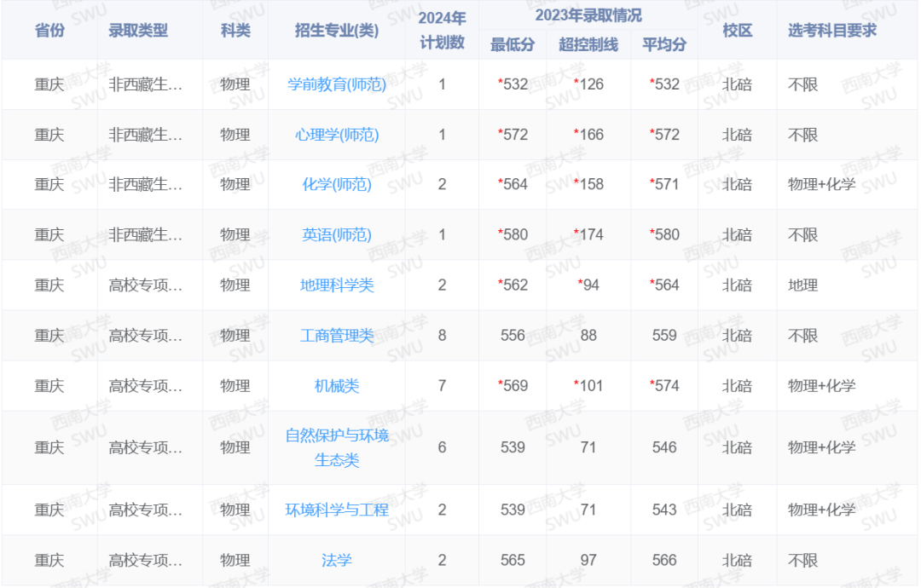
Task: Click the 省份 column header
Action: pos(49,31)
